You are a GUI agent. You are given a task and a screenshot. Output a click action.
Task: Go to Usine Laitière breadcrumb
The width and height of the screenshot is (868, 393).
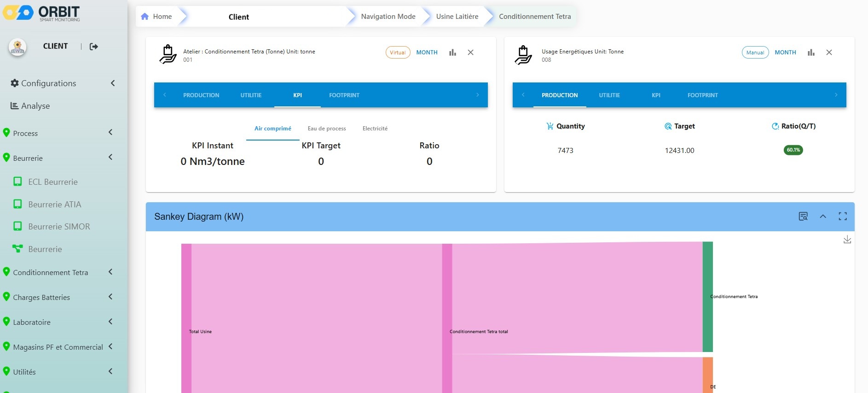(x=457, y=17)
